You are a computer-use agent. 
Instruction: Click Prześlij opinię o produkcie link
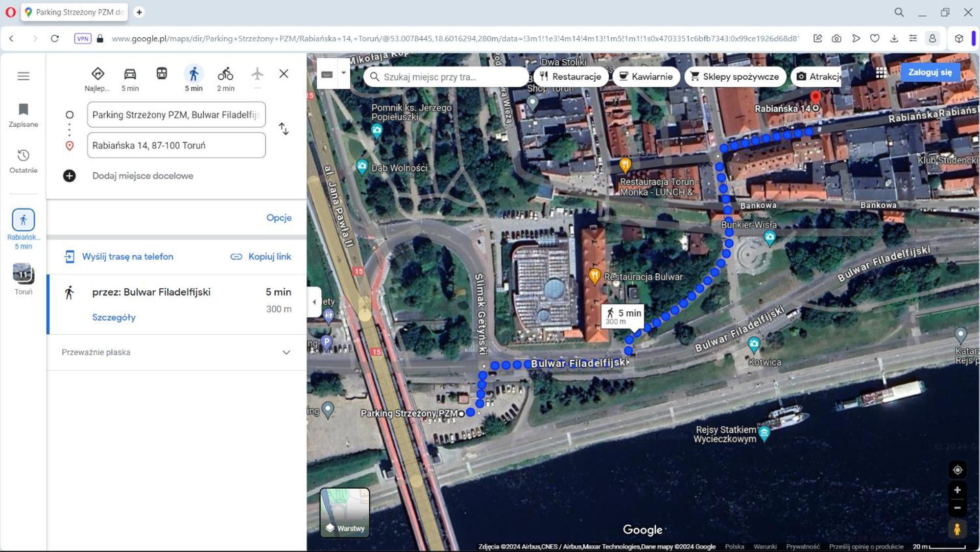[866, 546]
